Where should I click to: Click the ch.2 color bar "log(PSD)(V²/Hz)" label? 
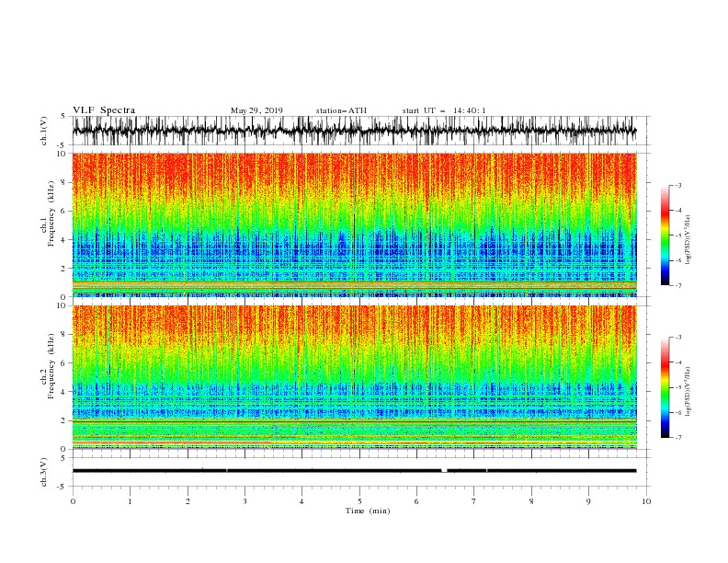coord(688,391)
